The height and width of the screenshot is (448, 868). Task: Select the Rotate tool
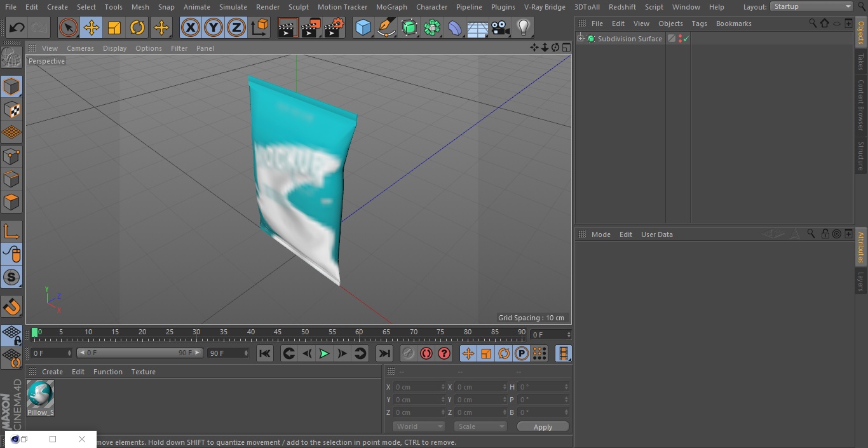click(x=137, y=27)
